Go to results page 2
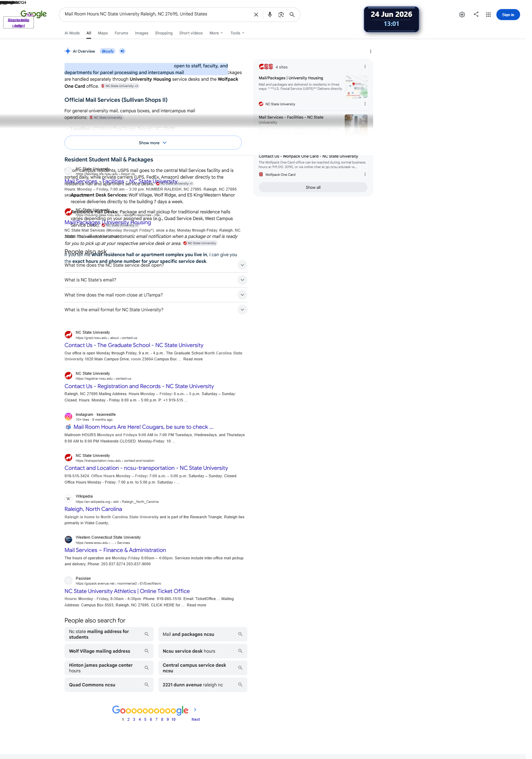 128,719
